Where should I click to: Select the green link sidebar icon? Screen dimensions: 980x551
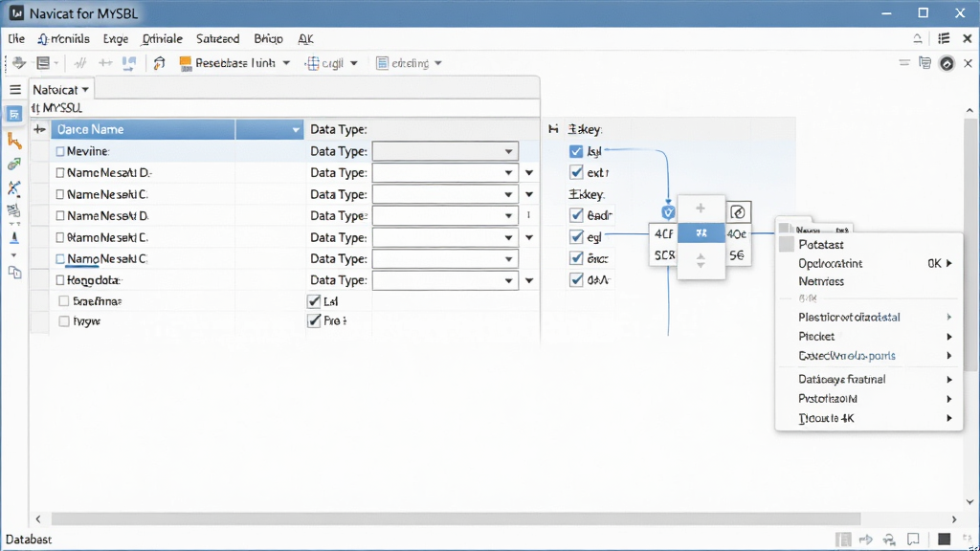pyautogui.click(x=13, y=165)
